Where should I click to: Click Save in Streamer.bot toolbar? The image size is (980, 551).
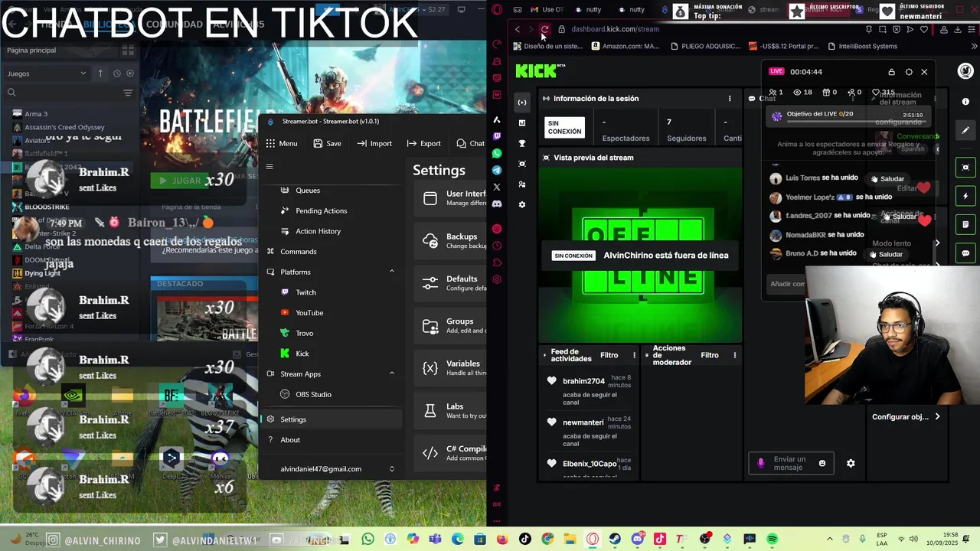click(327, 143)
